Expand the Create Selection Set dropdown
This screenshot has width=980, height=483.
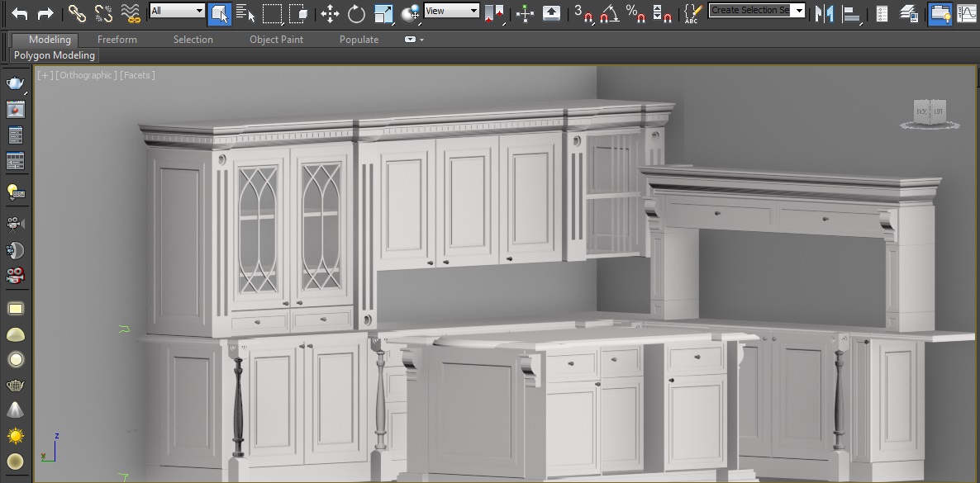757,11
